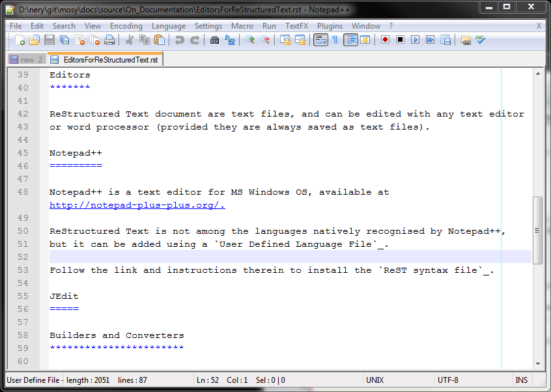Toggle synchronized horizontal scrolling

click(300, 40)
